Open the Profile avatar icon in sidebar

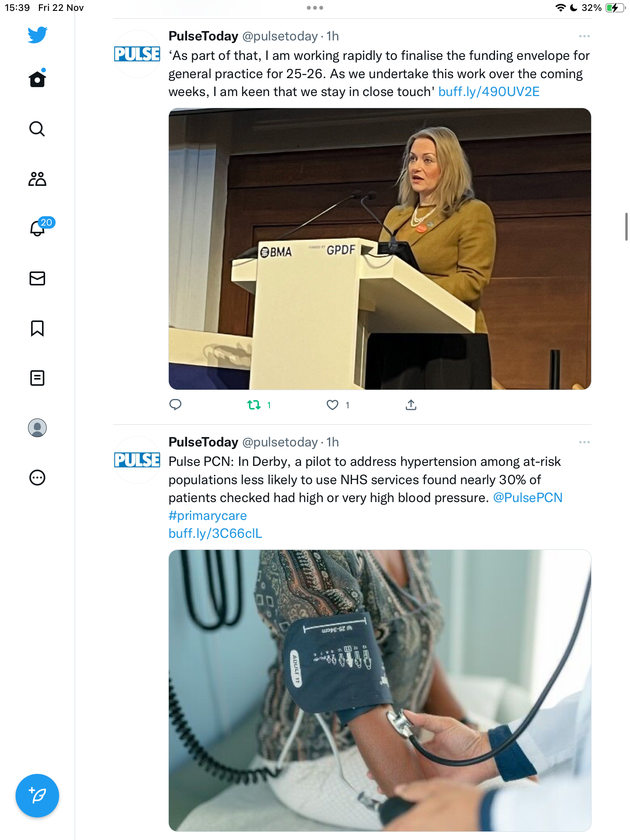[x=37, y=428]
